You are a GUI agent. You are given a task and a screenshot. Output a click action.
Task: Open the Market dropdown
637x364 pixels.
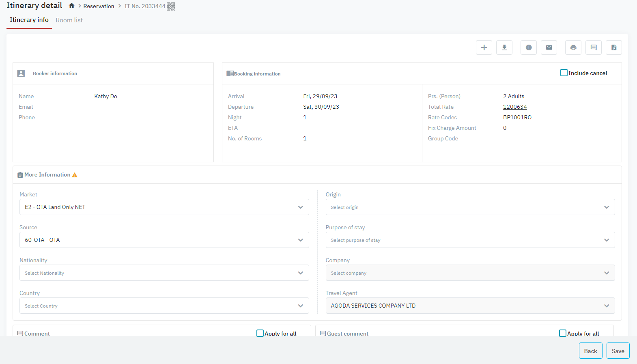pyautogui.click(x=164, y=207)
